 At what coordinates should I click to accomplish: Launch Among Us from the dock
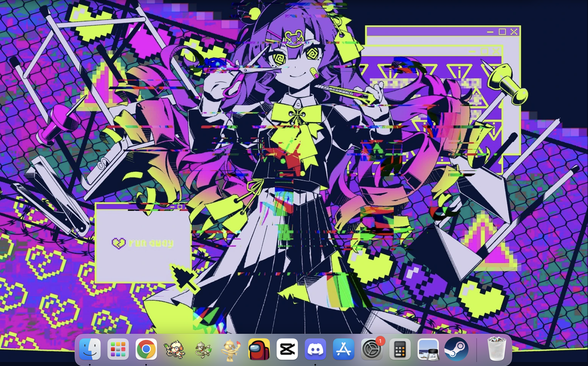(x=259, y=349)
